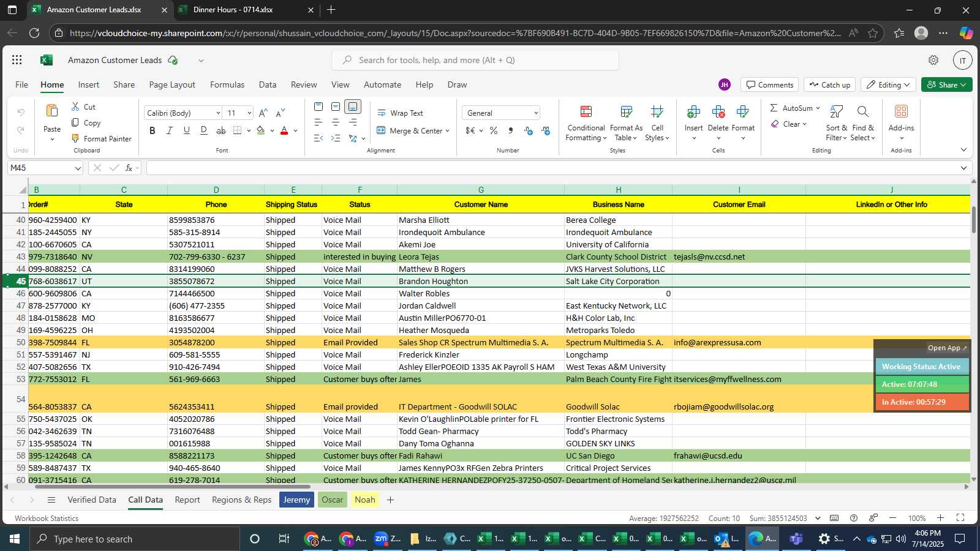980x551 pixels.
Task: Zoom in with the plus icon
Action: [x=941, y=518]
